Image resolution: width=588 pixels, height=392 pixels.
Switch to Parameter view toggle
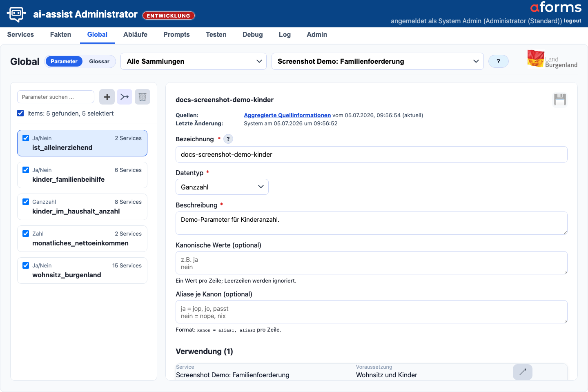pyautogui.click(x=64, y=61)
